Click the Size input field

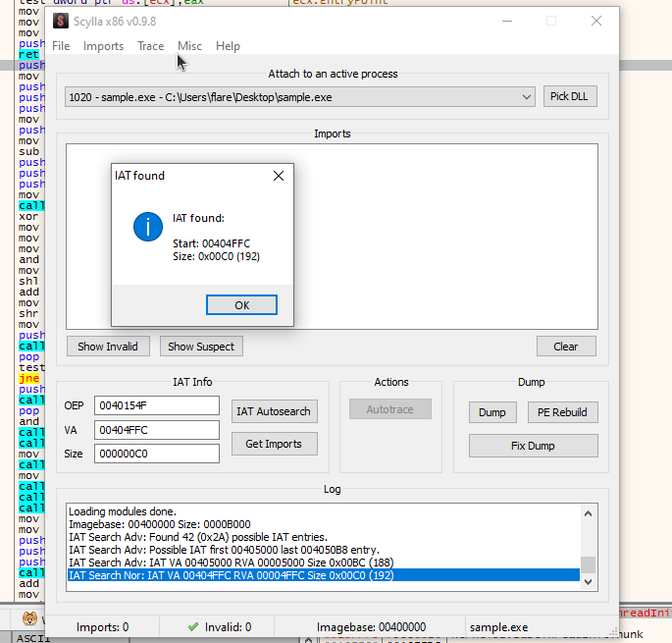pos(157,454)
